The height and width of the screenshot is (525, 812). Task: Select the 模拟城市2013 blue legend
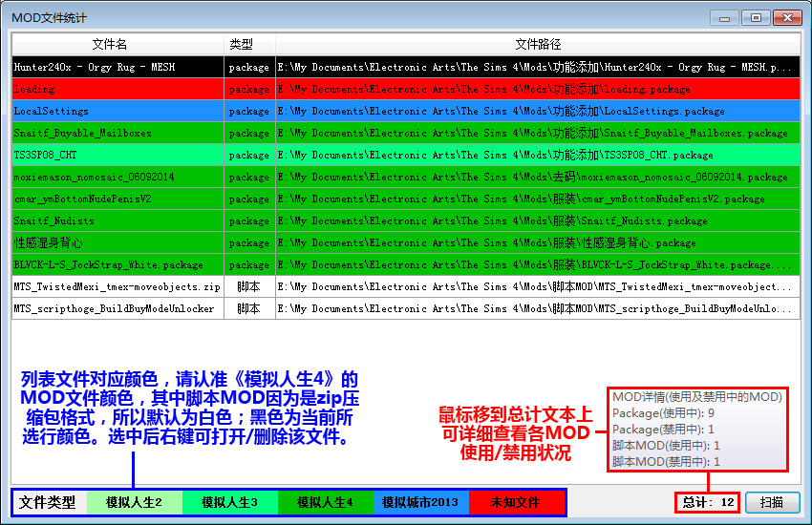point(420,502)
